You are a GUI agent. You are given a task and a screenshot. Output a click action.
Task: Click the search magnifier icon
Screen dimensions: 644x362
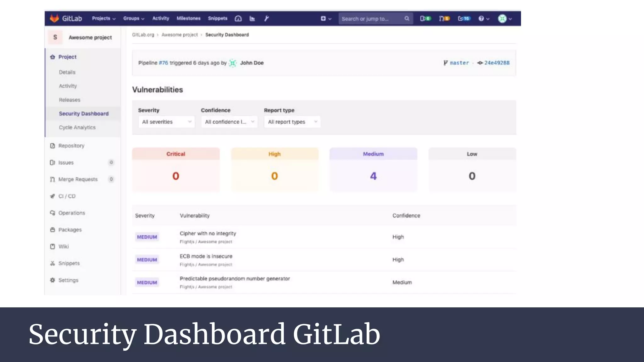[x=407, y=19]
